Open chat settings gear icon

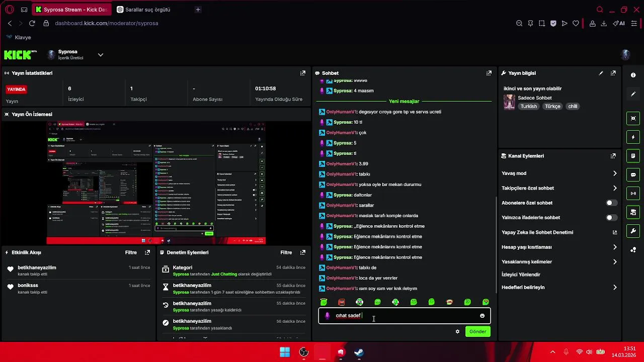pos(457,331)
